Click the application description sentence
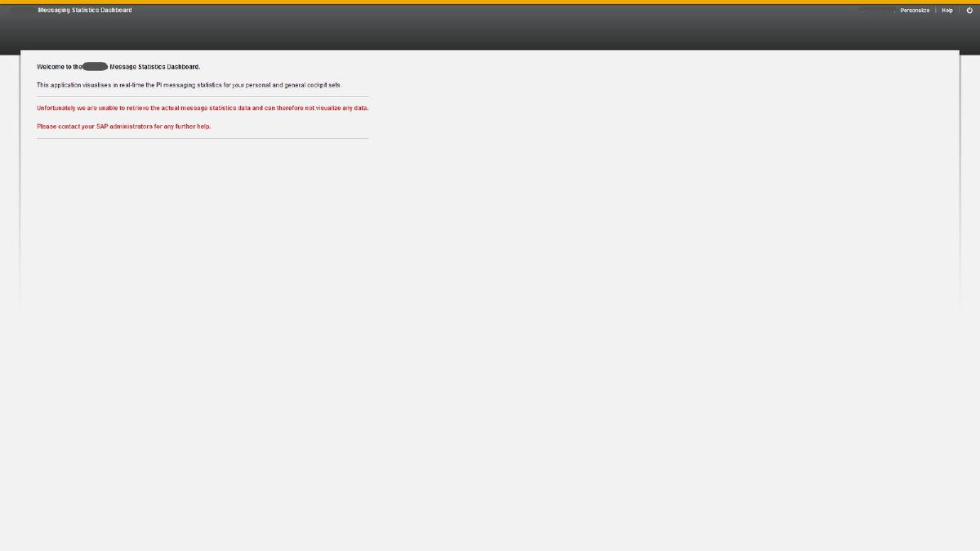Image resolution: width=980 pixels, height=551 pixels. 189,85
